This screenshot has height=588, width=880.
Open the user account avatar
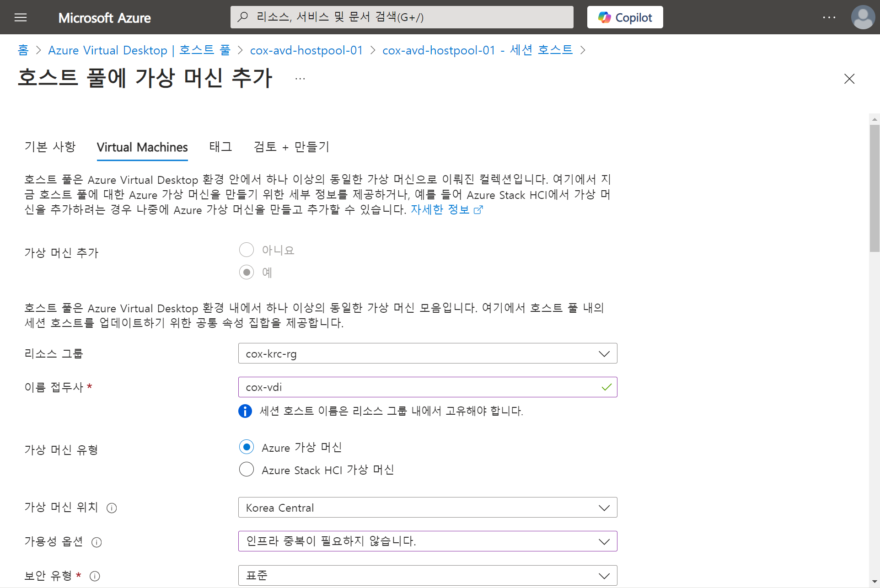[863, 17]
